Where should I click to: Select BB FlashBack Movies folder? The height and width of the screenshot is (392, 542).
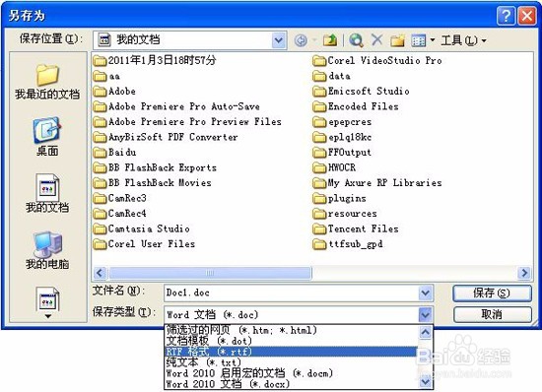153,182
